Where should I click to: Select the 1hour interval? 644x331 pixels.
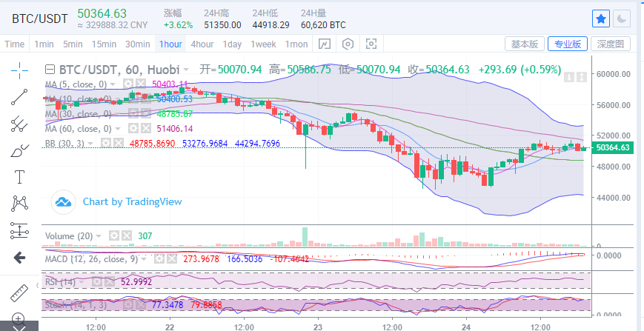coord(170,44)
